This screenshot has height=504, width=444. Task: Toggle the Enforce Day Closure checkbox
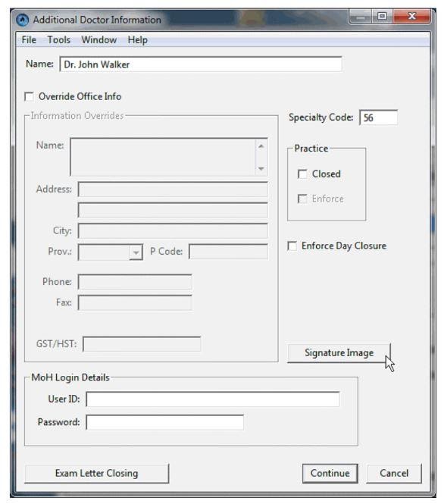coord(292,246)
